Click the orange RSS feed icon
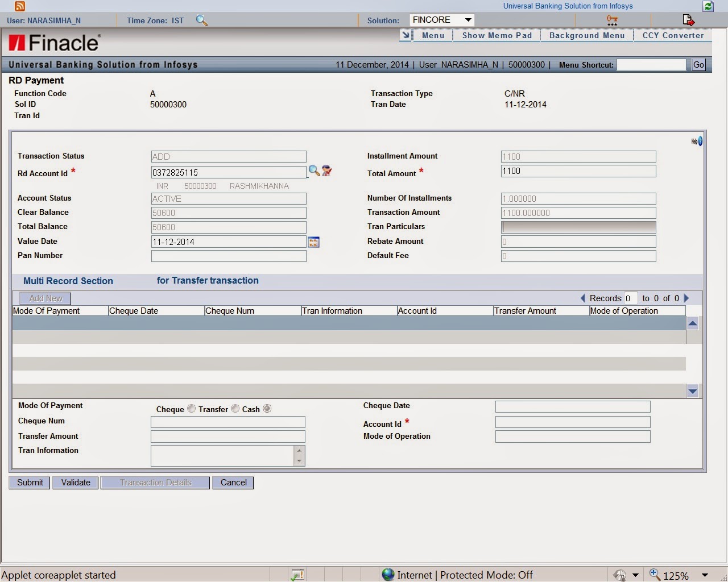 coord(20,6)
